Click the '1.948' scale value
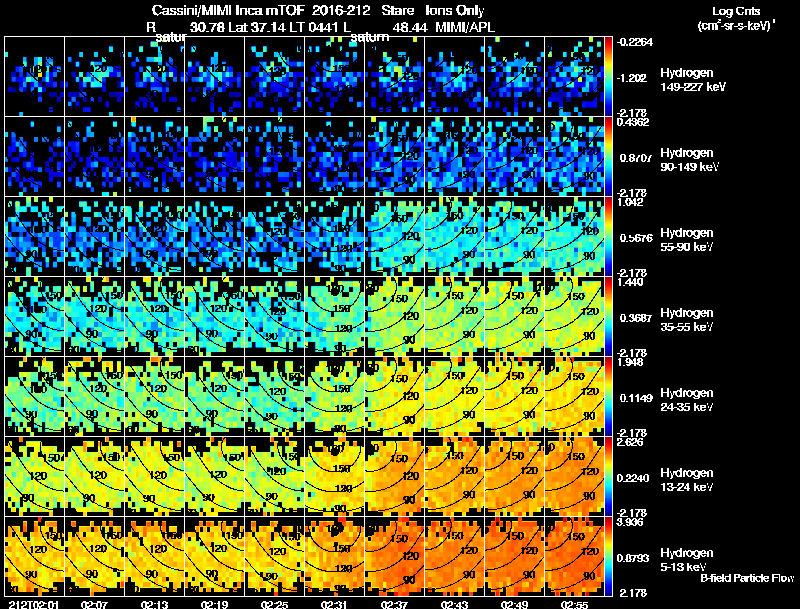 coord(630,362)
